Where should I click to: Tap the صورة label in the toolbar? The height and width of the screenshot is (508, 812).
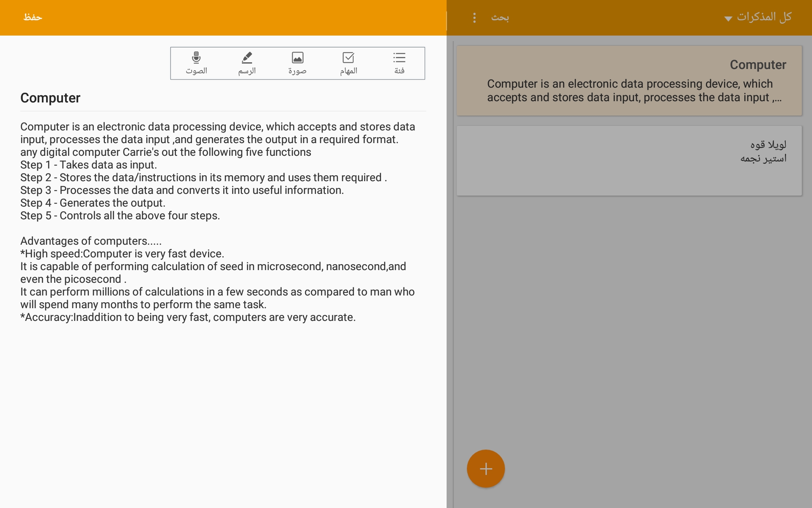[x=298, y=71]
